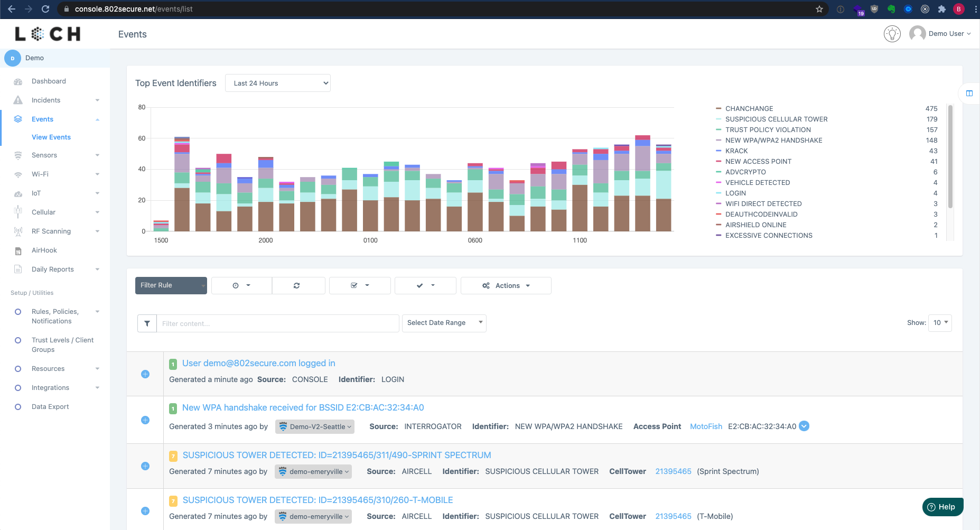The height and width of the screenshot is (530, 980).
Task: Open View Events submenu item
Action: click(51, 137)
